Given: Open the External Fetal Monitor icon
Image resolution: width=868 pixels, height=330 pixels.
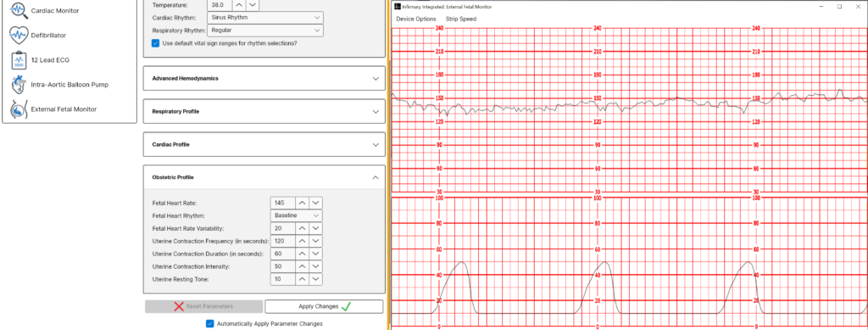Looking at the screenshot, I should pos(19,109).
